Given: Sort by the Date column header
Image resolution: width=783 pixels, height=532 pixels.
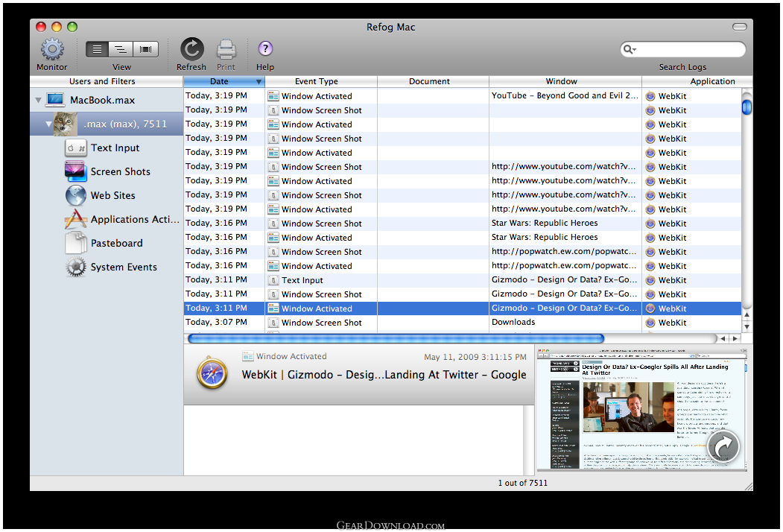Looking at the screenshot, I should point(224,81).
